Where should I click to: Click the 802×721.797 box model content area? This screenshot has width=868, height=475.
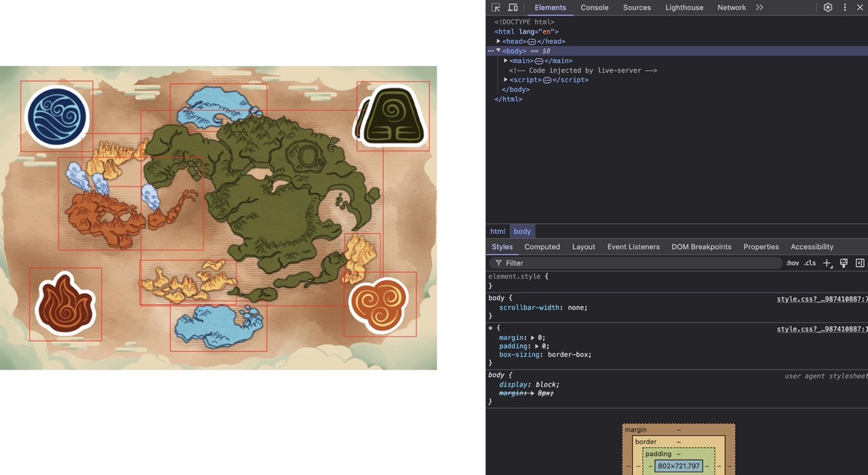coord(678,466)
